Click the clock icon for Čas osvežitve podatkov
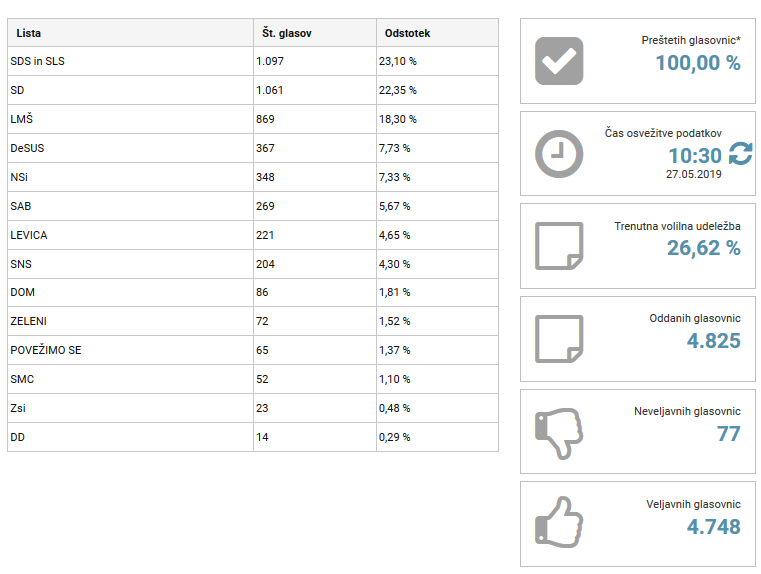Image resolution: width=761 pixels, height=574 pixels. point(559,154)
